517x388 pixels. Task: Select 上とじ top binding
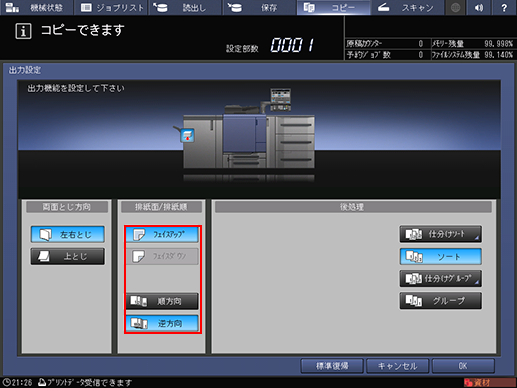[x=68, y=256]
